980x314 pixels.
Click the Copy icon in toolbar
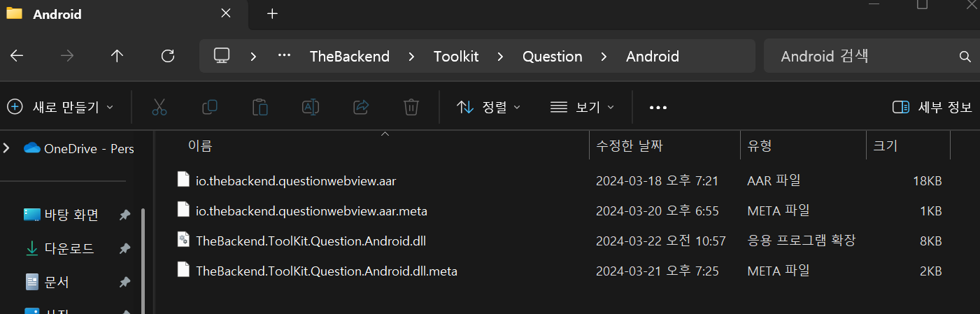click(209, 107)
